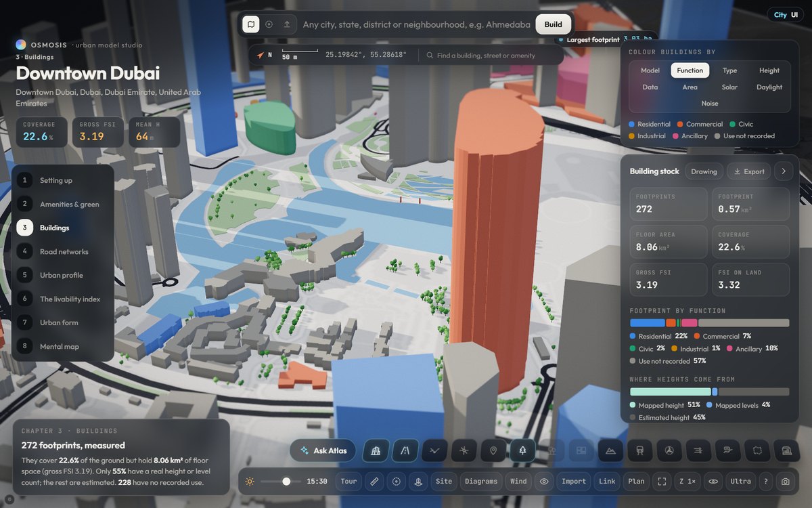Image resolution: width=812 pixels, height=508 pixels.
Task: Click the flow lines arrow layer icon
Action: tap(698, 450)
